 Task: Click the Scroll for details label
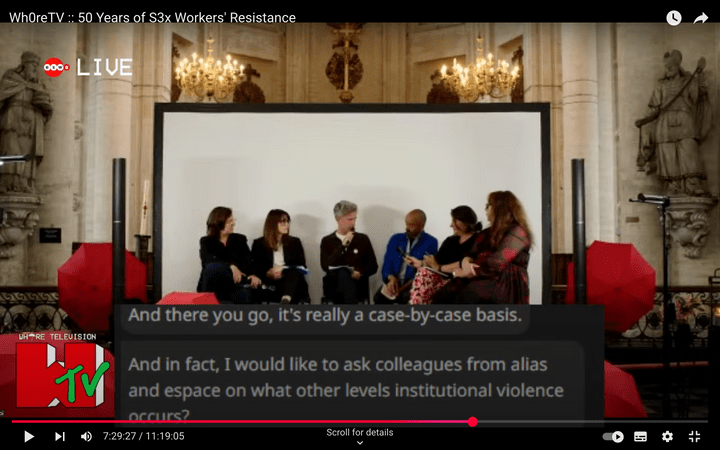(360, 432)
